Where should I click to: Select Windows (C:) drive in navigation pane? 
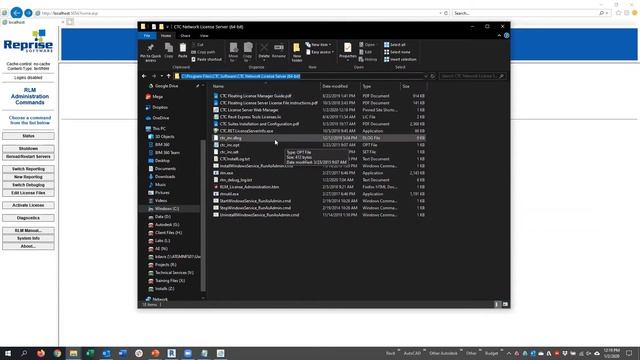coord(164,209)
